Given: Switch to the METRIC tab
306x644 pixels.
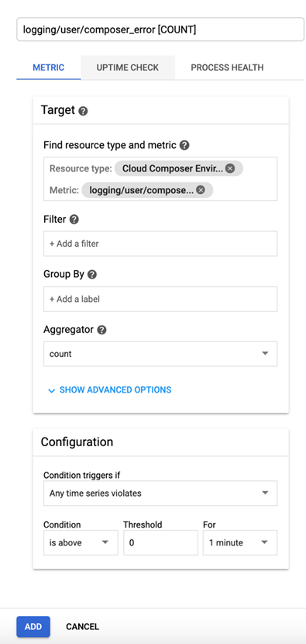Looking at the screenshot, I should coord(48,68).
